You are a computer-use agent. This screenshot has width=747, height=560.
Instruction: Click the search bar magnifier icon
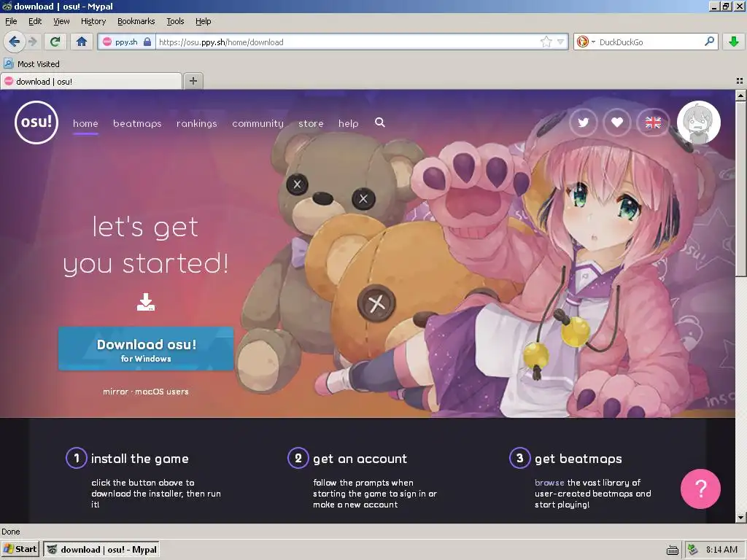coord(709,42)
